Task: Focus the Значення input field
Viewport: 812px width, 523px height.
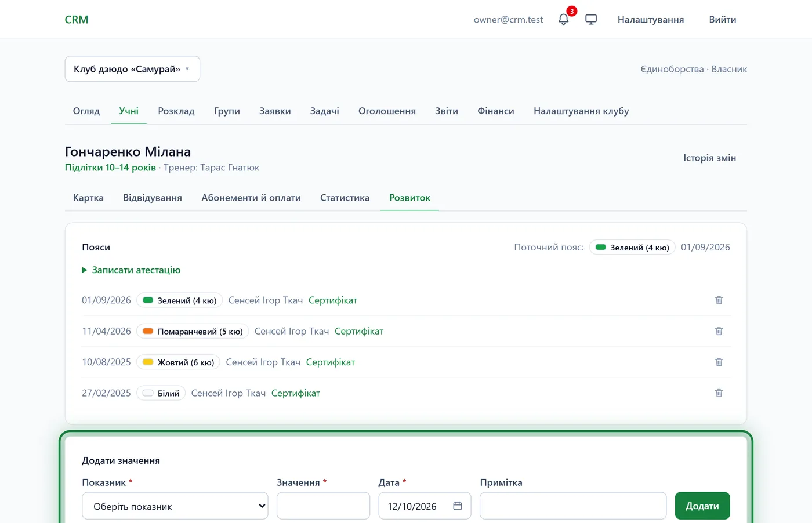Action: pos(323,506)
